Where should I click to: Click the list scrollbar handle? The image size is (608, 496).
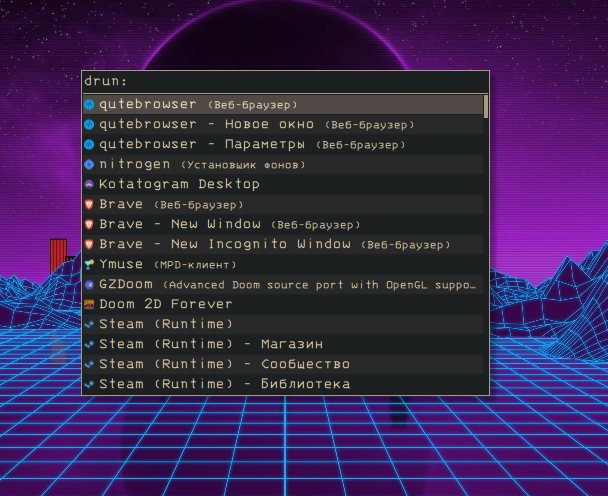click(486, 106)
